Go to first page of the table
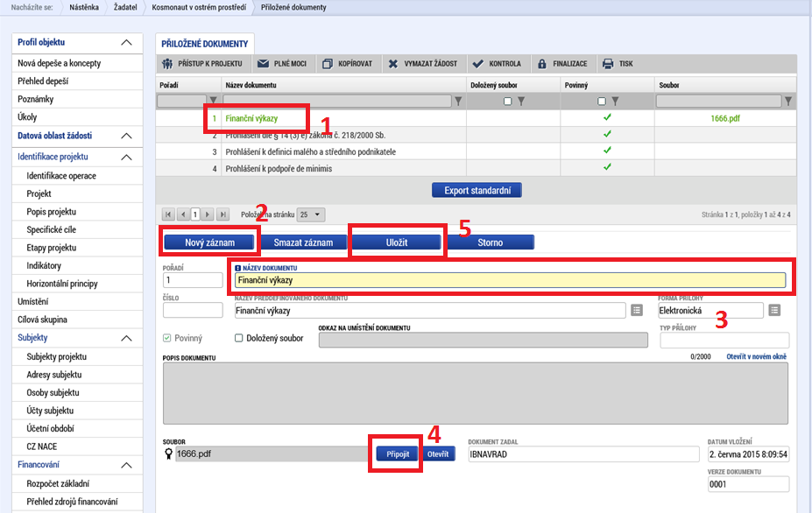This screenshot has height=513, width=812. point(168,214)
